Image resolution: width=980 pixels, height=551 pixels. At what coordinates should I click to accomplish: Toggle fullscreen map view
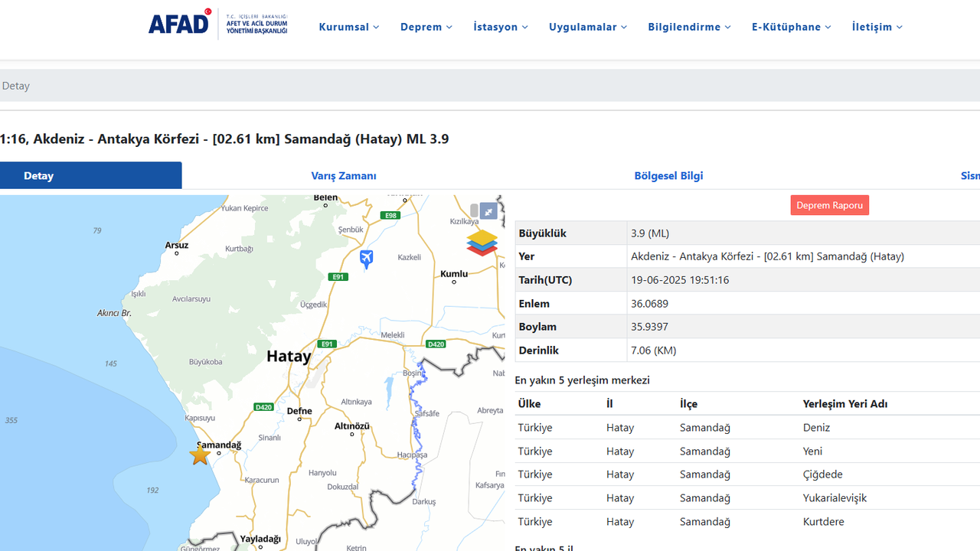[488, 211]
